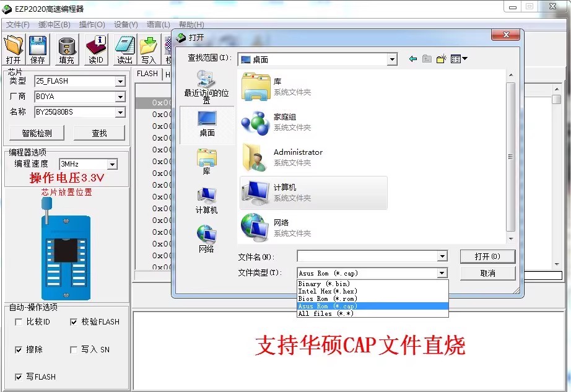This screenshot has height=392, width=571.
Task: Choose Binary (*.bin) file type
Action: coord(373,284)
